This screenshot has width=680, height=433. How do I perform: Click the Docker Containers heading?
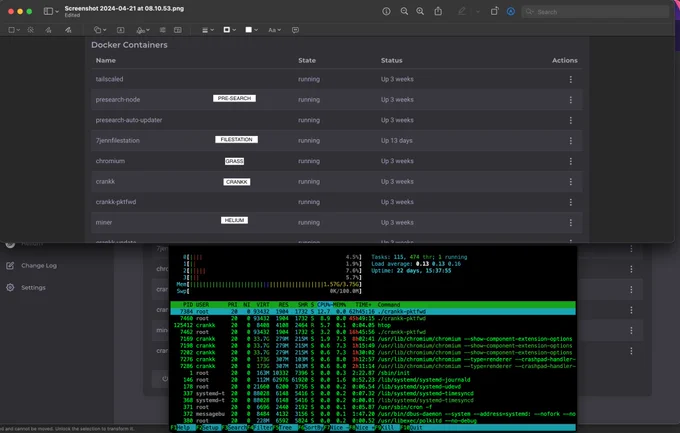(x=129, y=45)
